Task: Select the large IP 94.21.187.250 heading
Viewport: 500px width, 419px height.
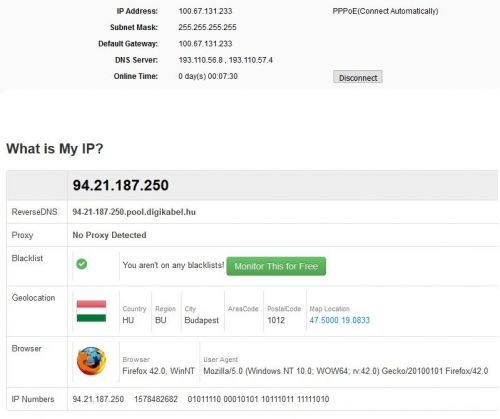Action: pyautogui.click(x=121, y=185)
